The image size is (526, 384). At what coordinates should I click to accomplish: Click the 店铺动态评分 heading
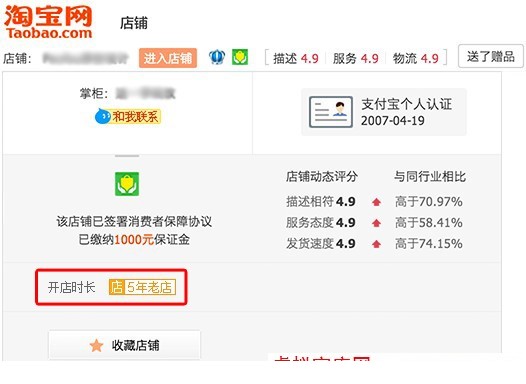(x=322, y=176)
